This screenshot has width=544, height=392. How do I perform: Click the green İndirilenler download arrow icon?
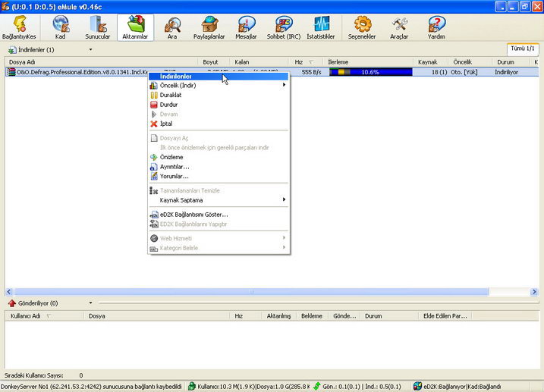[x=12, y=50]
